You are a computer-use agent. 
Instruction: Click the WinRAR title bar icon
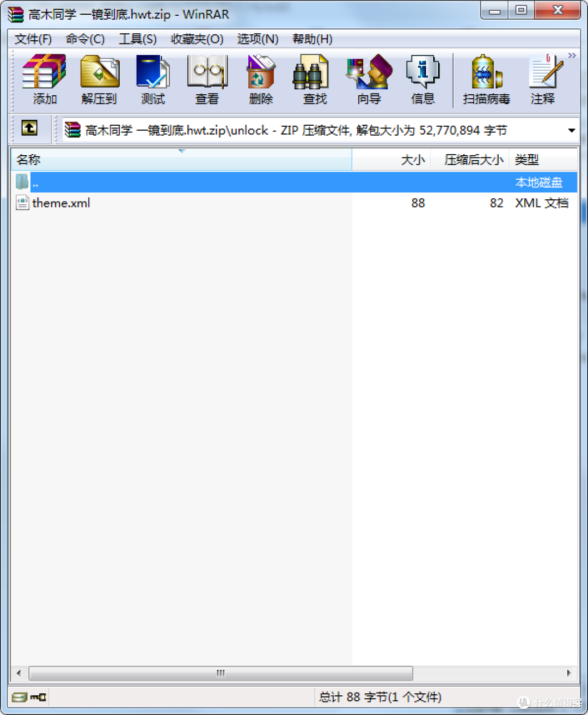point(16,14)
